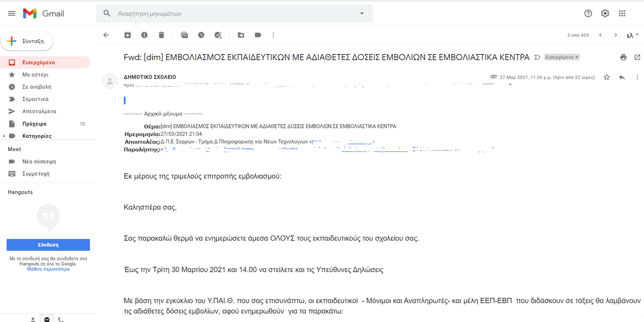This screenshot has width=644, height=322.
Task: Open email in new window icon
Action: coord(637,57)
